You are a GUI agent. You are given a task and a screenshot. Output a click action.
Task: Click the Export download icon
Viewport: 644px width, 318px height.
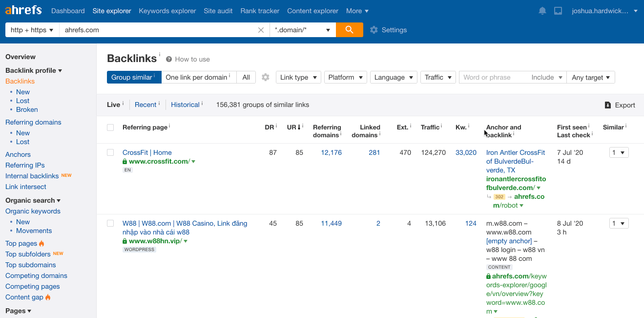tap(608, 105)
